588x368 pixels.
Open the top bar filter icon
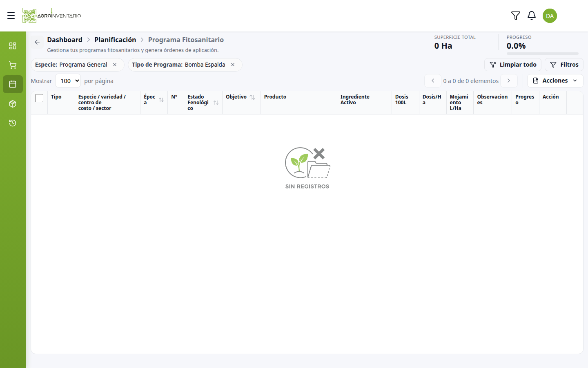pos(515,16)
